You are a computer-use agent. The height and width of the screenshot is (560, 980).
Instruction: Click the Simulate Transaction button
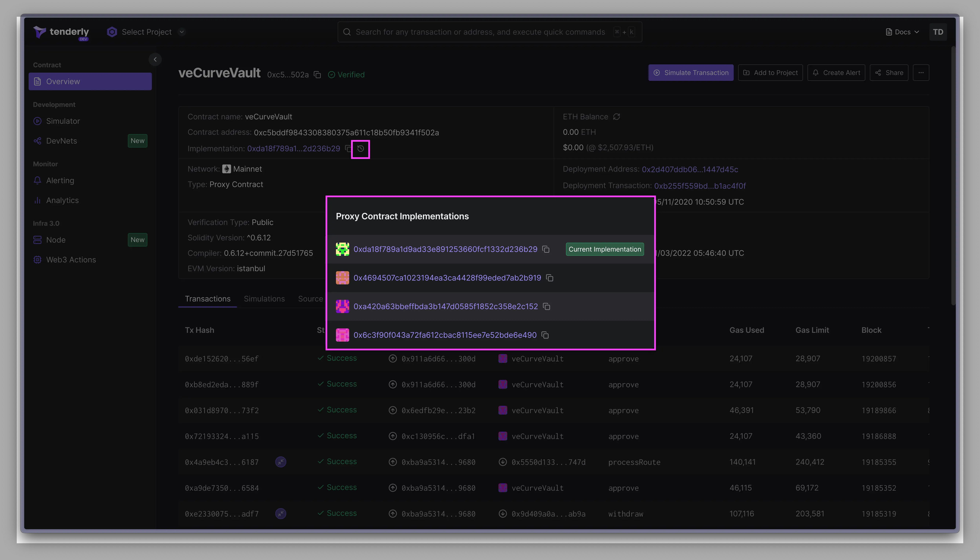click(x=691, y=73)
